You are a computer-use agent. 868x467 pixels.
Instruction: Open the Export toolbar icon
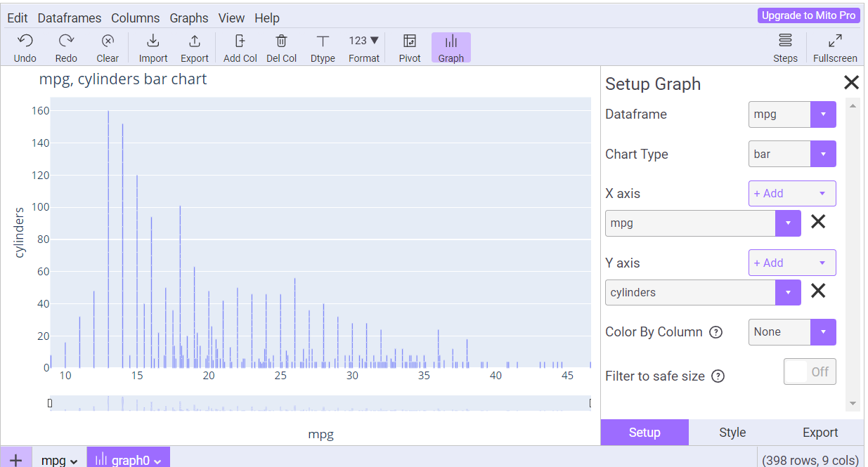coord(195,41)
